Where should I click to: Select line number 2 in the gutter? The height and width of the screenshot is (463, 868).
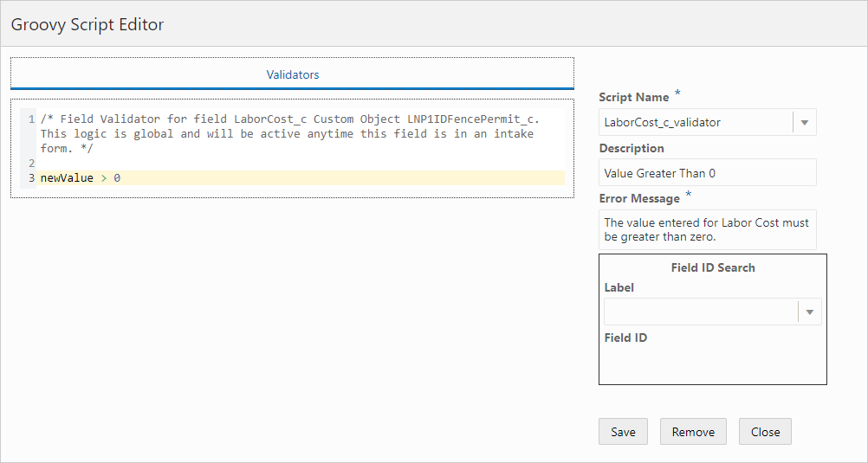pos(31,164)
